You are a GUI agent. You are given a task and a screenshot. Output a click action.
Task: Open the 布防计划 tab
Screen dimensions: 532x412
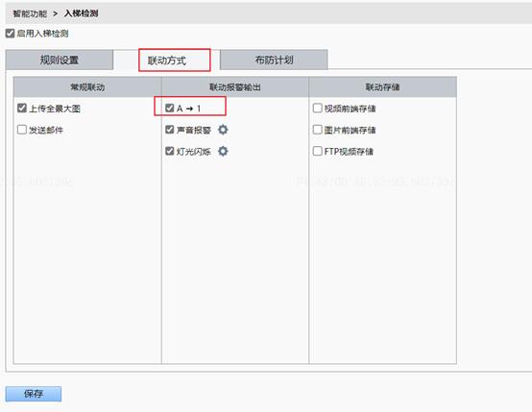[x=274, y=60]
